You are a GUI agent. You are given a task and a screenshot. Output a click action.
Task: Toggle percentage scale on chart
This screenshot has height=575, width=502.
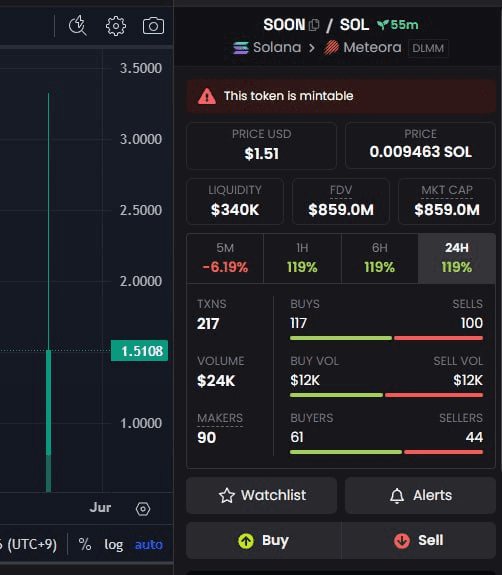point(85,544)
